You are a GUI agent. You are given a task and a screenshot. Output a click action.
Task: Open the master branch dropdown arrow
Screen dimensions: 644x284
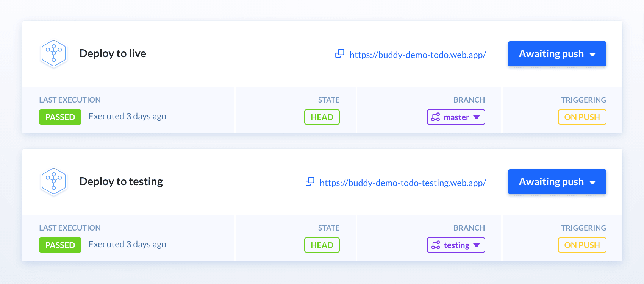point(477,117)
